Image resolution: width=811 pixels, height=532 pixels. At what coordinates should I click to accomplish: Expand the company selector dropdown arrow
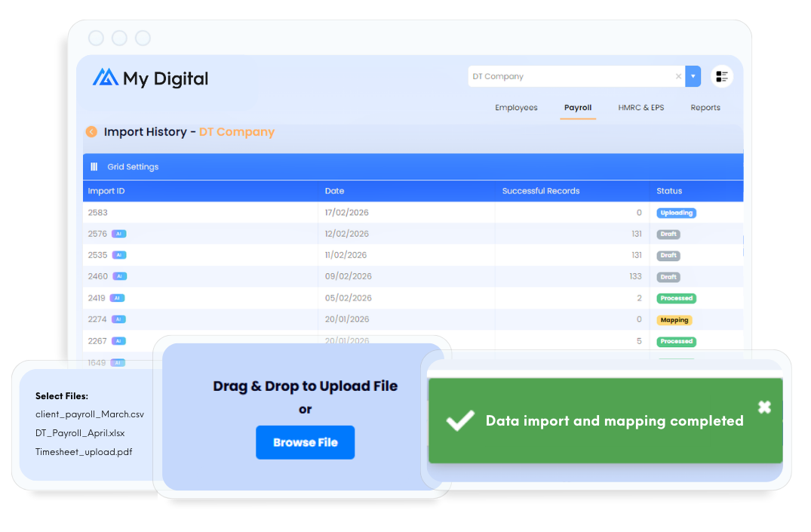(693, 76)
